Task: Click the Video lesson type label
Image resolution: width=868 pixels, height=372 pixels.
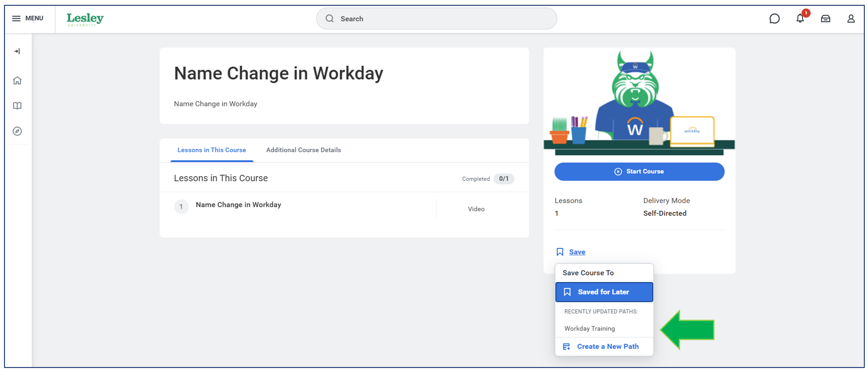Action: [476, 209]
